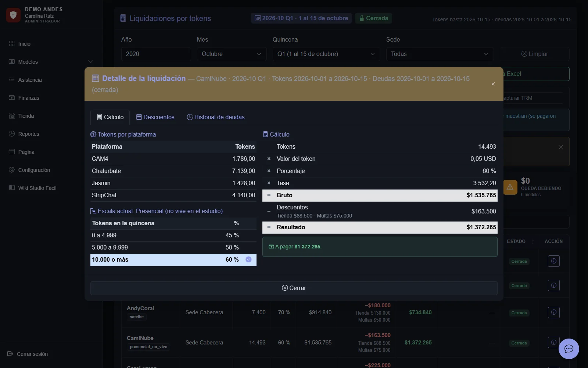
Task: Click the Configuración gear icon in sidebar
Action: [12, 170]
